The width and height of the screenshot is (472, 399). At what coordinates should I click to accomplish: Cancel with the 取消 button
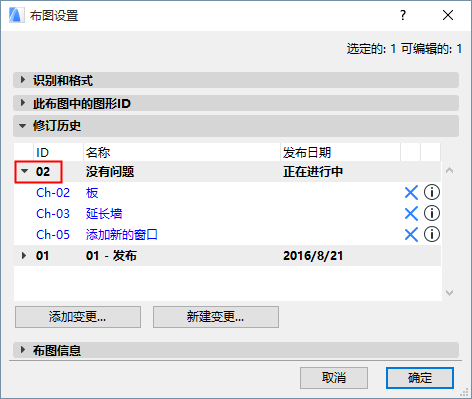334,378
